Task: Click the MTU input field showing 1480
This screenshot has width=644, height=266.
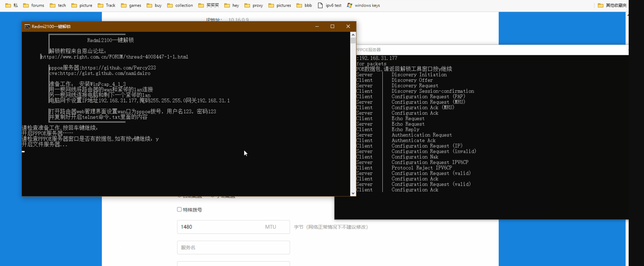Action: (234, 227)
